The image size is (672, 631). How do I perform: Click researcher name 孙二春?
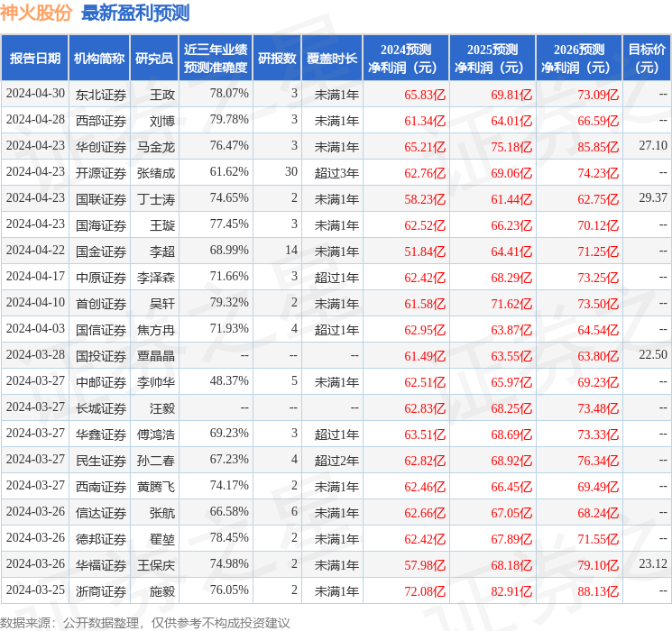tap(156, 461)
